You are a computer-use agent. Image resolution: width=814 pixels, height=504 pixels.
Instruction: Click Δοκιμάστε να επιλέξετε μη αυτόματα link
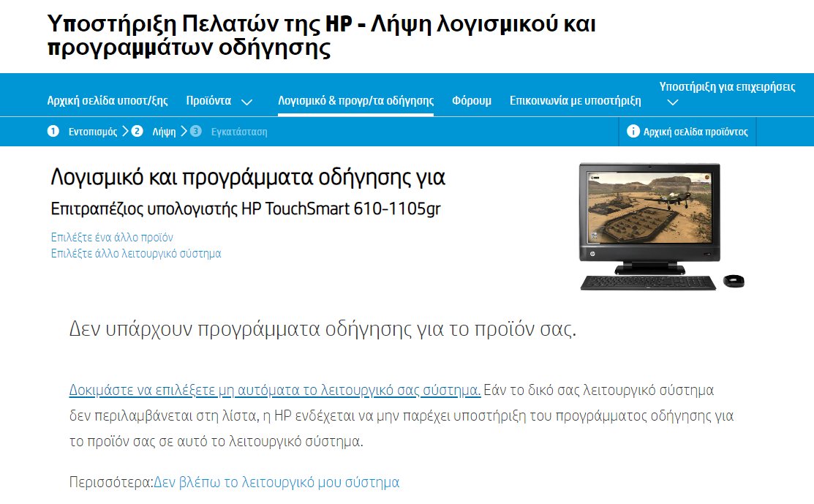tap(275, 390)
